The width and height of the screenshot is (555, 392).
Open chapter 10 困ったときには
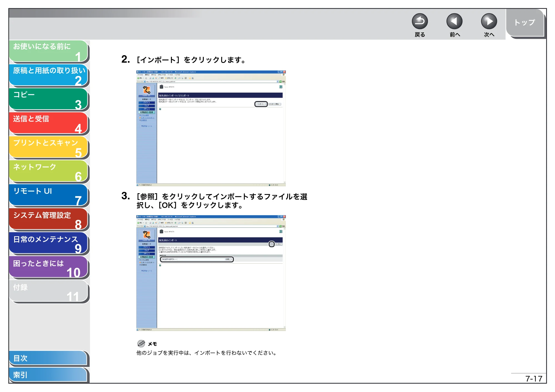[49, 268]
